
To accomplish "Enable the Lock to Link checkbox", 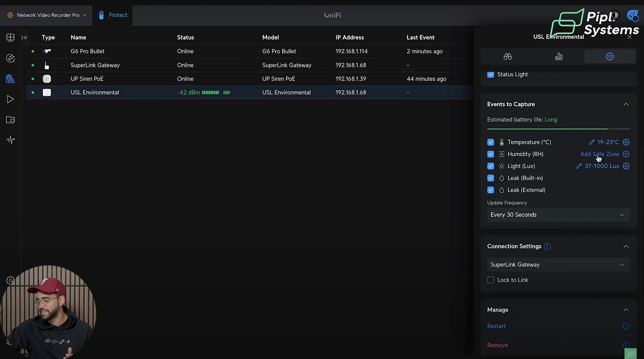I will (x=491, y=280).
